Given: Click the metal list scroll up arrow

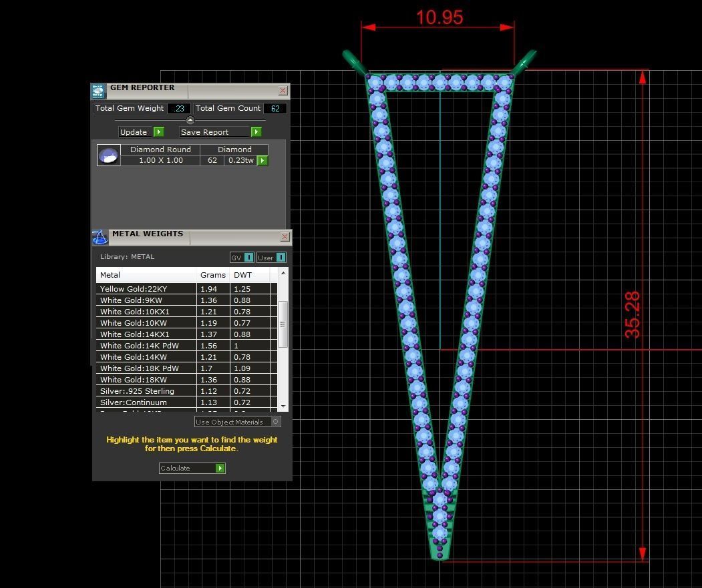Looking at the screenshot, I should click(x=283, y=273).
